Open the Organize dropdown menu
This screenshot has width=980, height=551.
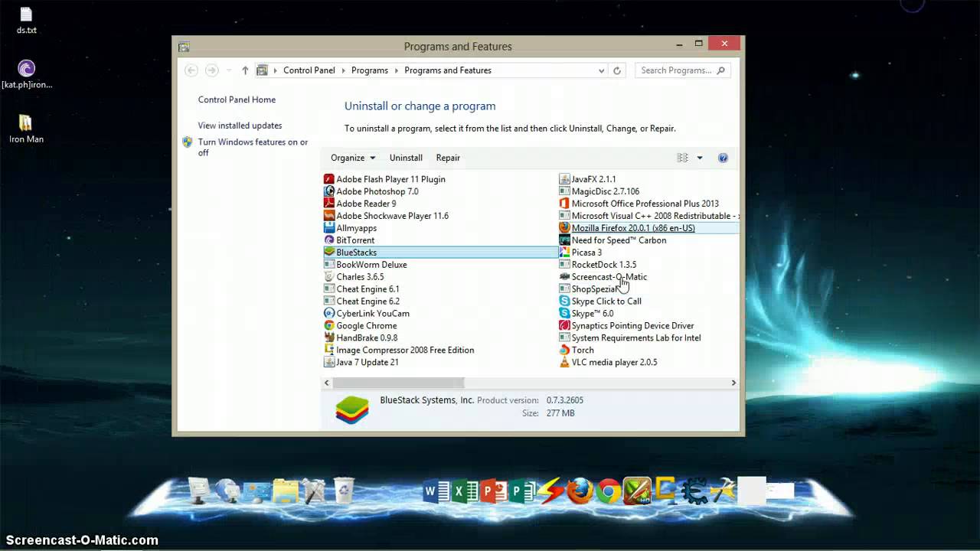(353, 158)
